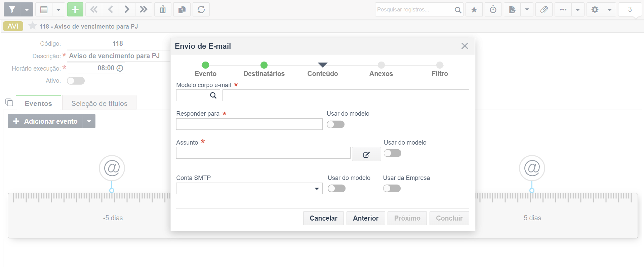
Task: Toggle the Ativo switch
Action: (76, 81)
